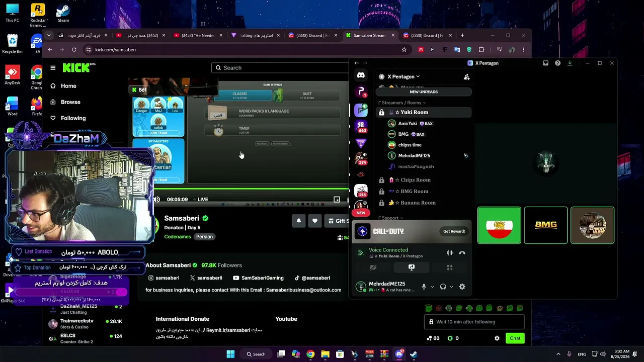The width and height of the screenshot is (644, 362).
Task: Click the Discord back navigation arrow
Action: click(357, 63)
